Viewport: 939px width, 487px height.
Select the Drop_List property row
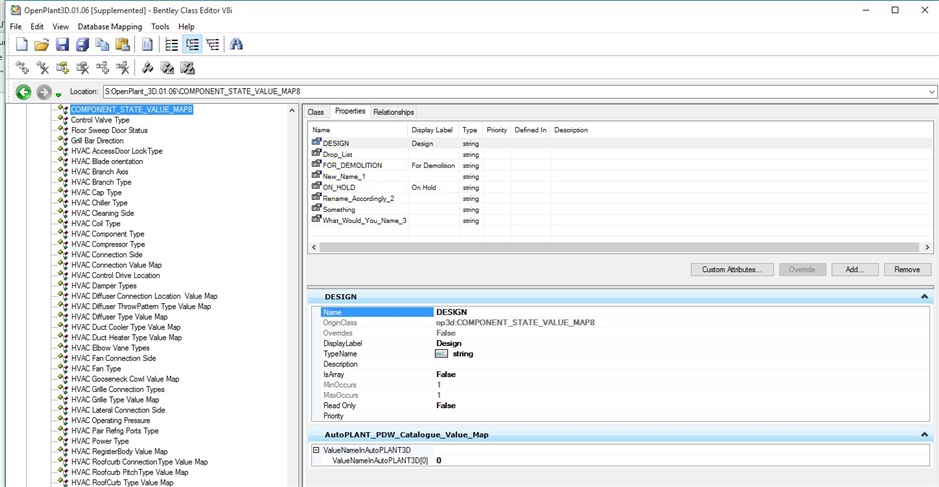point(620,155)
